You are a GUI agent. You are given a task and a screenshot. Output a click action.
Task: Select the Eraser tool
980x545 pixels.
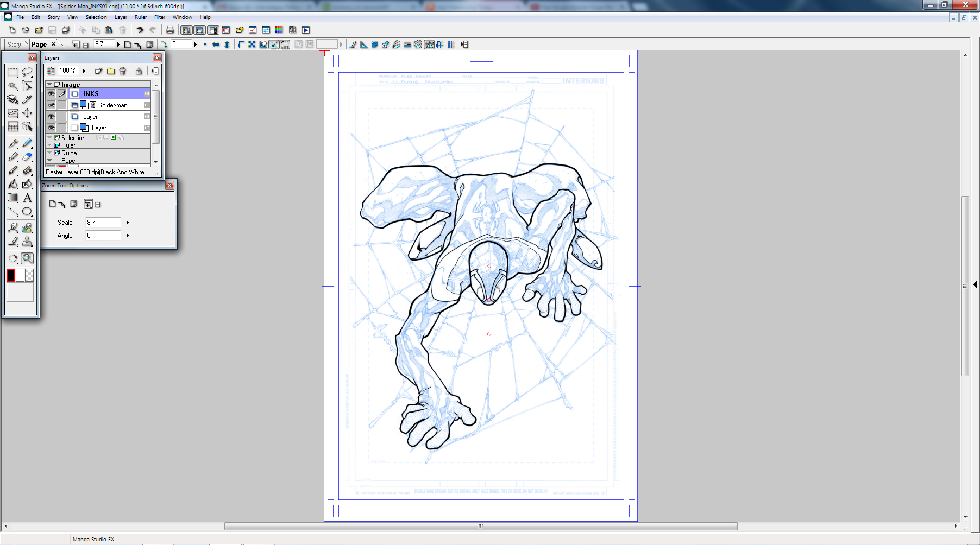(27, 157)
